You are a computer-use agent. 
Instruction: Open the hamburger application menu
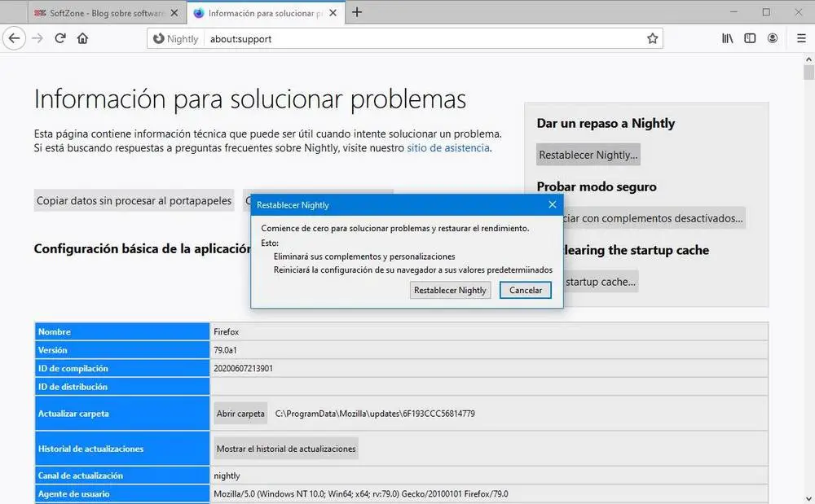point(801,38)
